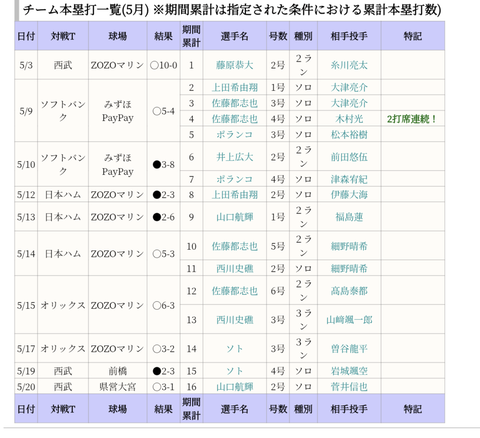Click ソト link in 4号 row
The width and height of the screenshot is (480, 438).
point(234,371)
